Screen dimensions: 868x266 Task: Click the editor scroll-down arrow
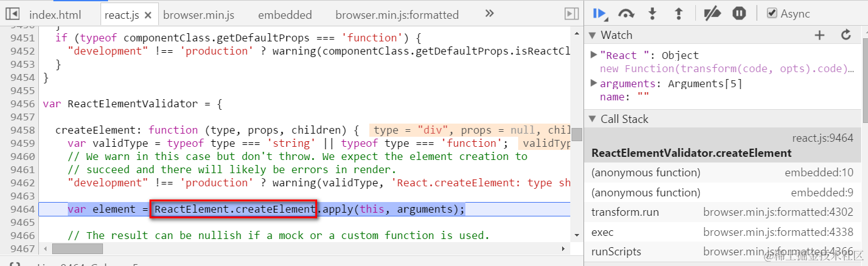click(576, 235)
